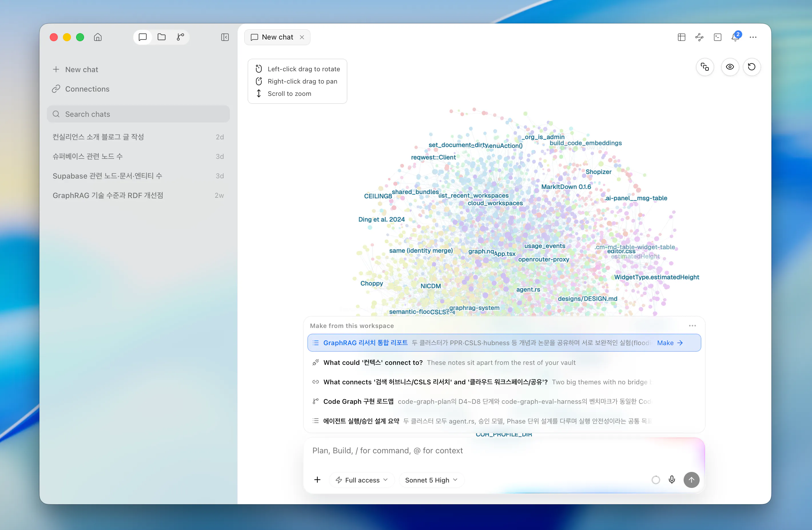Viewport: 812px width, 530px height.
Task: Go to the Home icon
Action: coord(97,37)
